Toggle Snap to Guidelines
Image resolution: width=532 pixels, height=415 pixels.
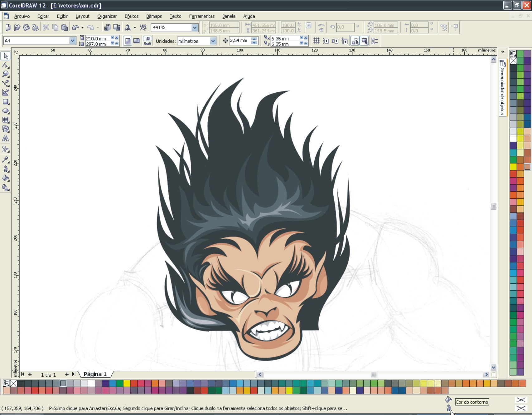click(x=326, y=41)
